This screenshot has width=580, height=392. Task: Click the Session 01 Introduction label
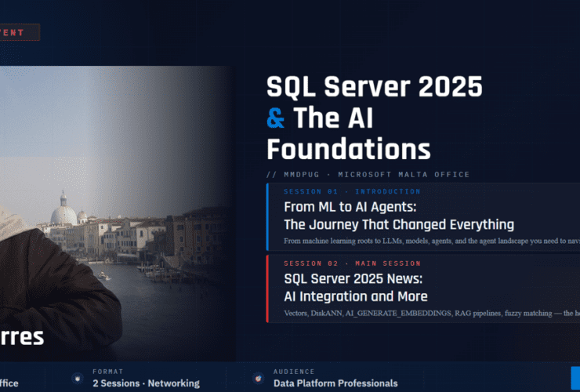[x=352, y=191]
